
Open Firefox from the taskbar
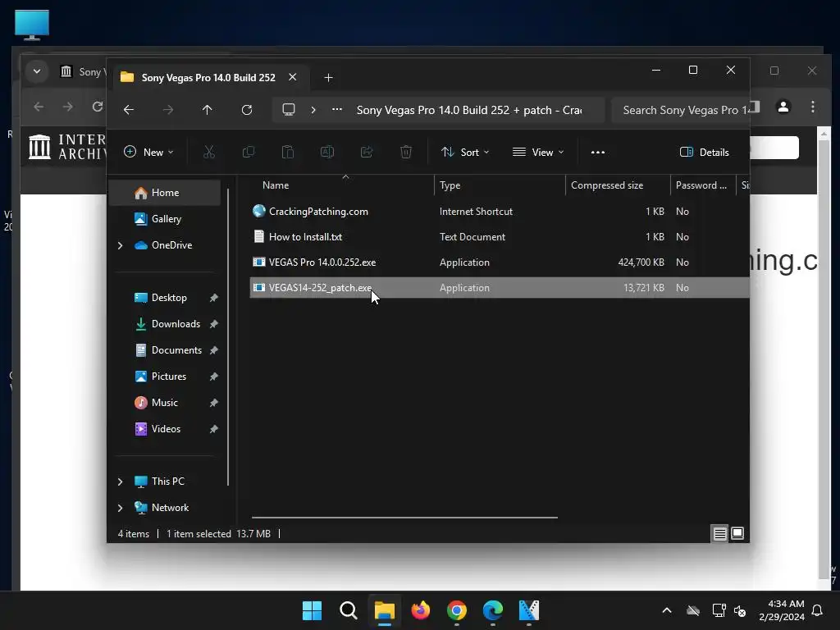click(421, 610)
